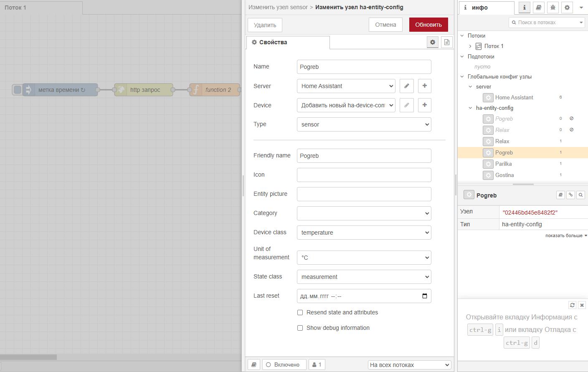Enable Resend state and attributes
The height and width of the screenshot is (372, 588).
(300, 312)
